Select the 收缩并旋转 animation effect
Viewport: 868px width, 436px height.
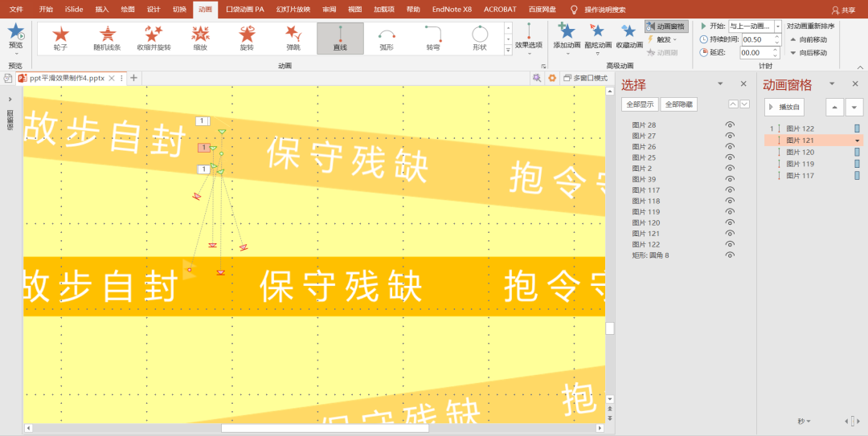(154, 39)
